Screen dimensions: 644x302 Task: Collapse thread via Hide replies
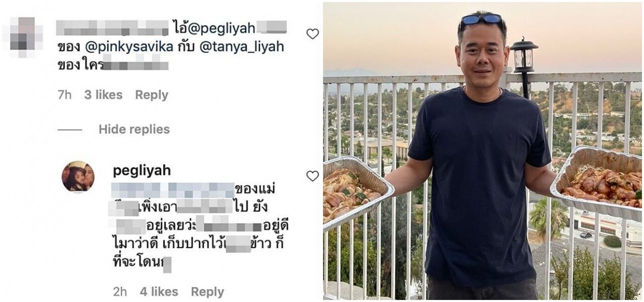coord(134,129)
